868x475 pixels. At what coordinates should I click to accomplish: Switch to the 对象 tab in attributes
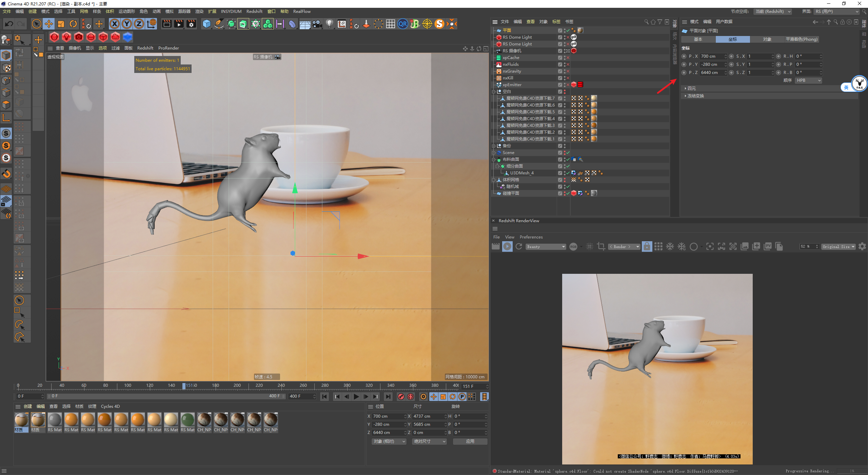pos(767,39)
